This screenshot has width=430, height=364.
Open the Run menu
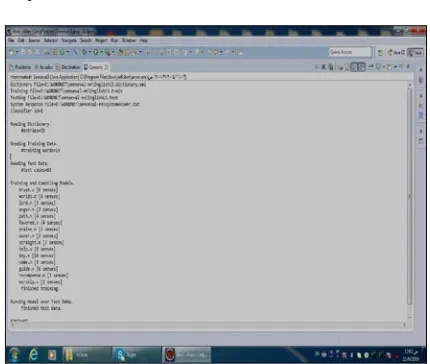pos(114,40)
